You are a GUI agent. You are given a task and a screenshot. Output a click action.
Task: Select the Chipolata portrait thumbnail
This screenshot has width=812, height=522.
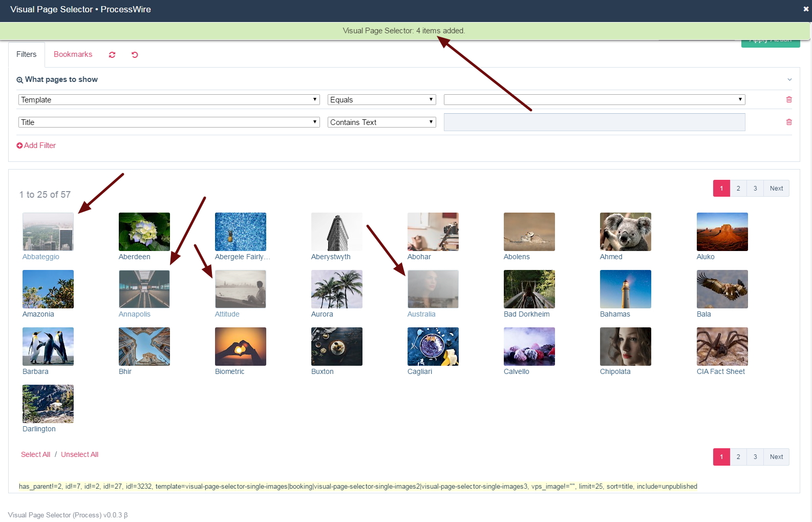[626, 346]
